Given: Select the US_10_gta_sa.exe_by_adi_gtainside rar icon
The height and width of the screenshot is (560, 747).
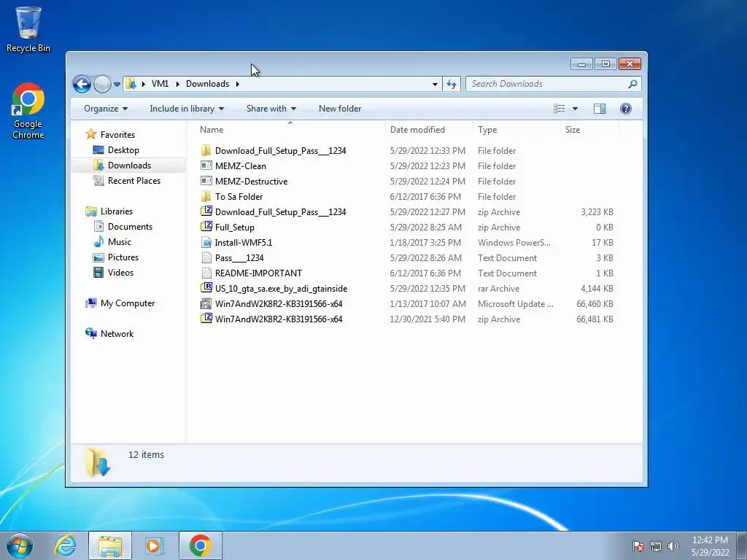Looking at the screenshot, I should click(x=206, y=288).
